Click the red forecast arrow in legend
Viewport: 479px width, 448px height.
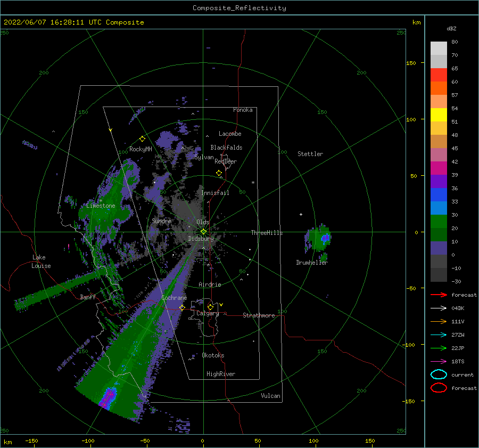point(439,295)
